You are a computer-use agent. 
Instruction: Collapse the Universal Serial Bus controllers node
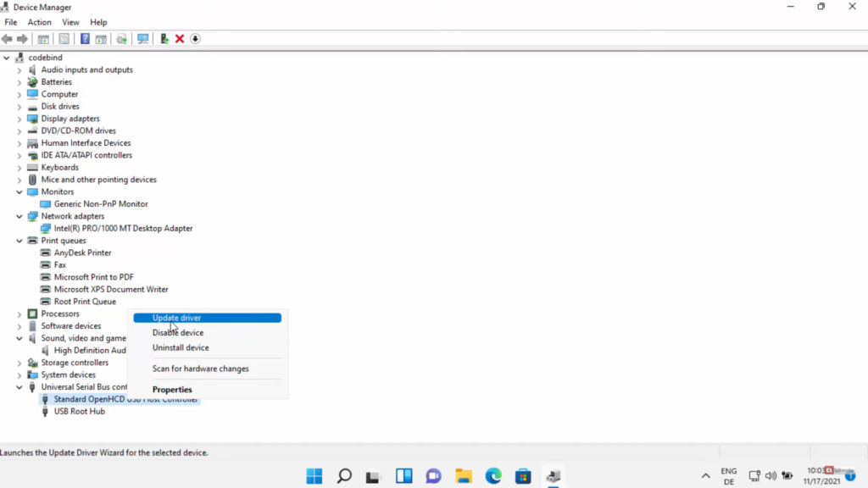(x=19, y=387)
